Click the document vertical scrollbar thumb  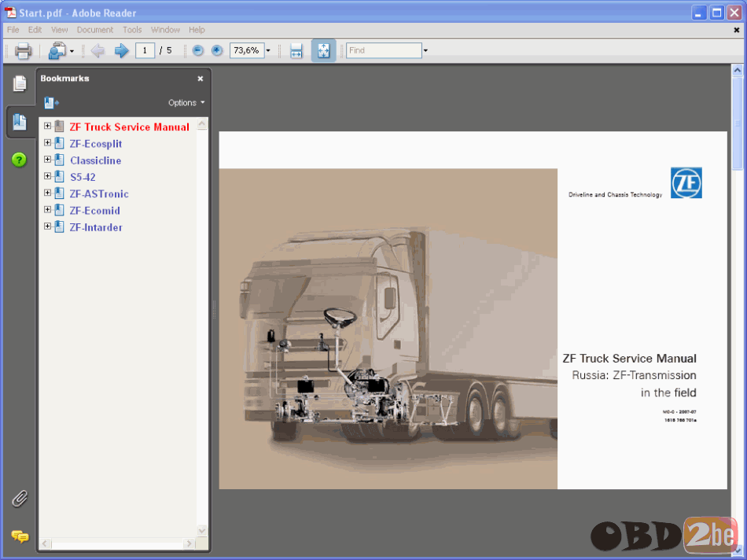738,123
